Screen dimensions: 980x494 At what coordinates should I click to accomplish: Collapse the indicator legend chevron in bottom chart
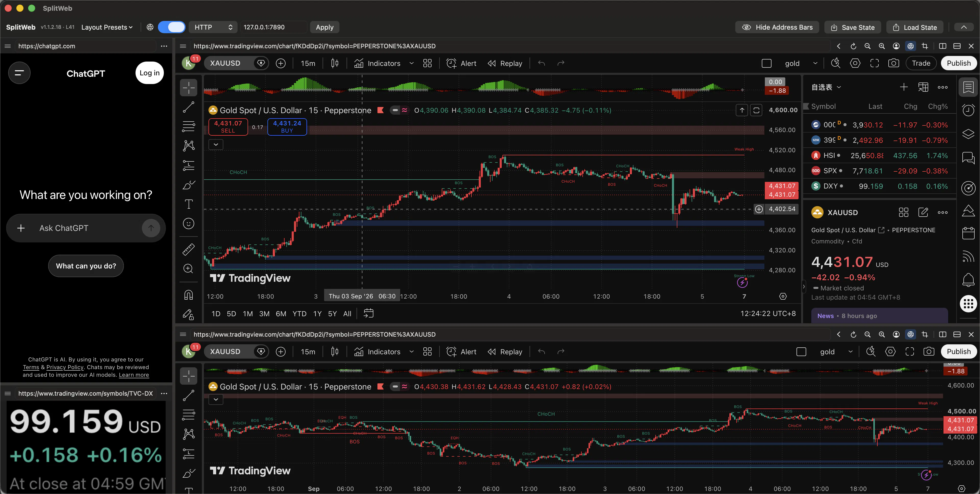[216, 399]
